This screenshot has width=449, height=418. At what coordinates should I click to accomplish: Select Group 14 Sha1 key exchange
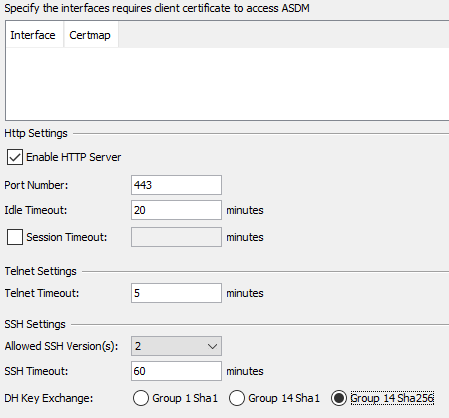pos(237,398)
